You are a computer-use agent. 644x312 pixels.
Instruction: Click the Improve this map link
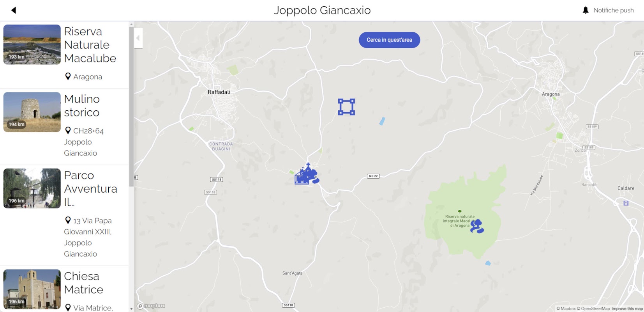(x=627, y=308)
